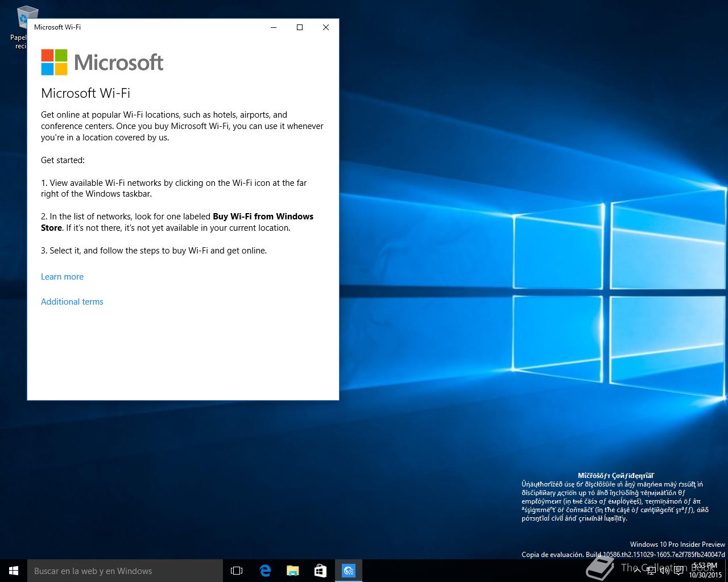The height and width of the screenshot is (582, 728).
Task: Open the volume control tray icon
Action: (665, 571)
